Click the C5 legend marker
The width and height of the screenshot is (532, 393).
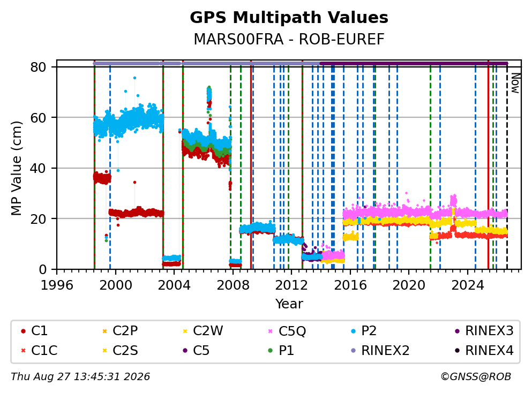(x=185, y=351)
